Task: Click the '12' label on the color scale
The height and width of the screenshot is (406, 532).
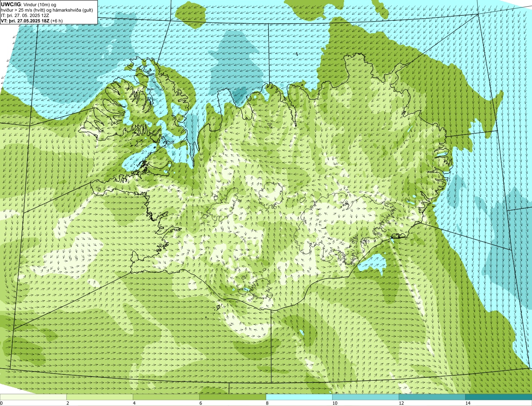Action: pos(401,403)
